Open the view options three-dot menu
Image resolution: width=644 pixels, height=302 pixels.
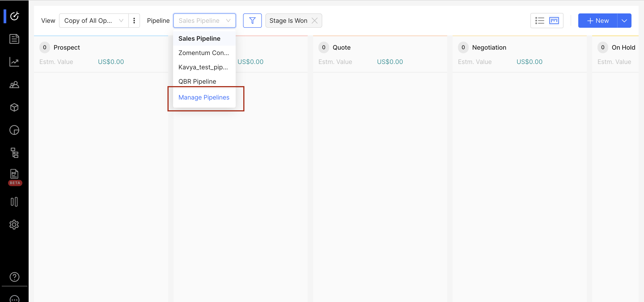[134, 21]
